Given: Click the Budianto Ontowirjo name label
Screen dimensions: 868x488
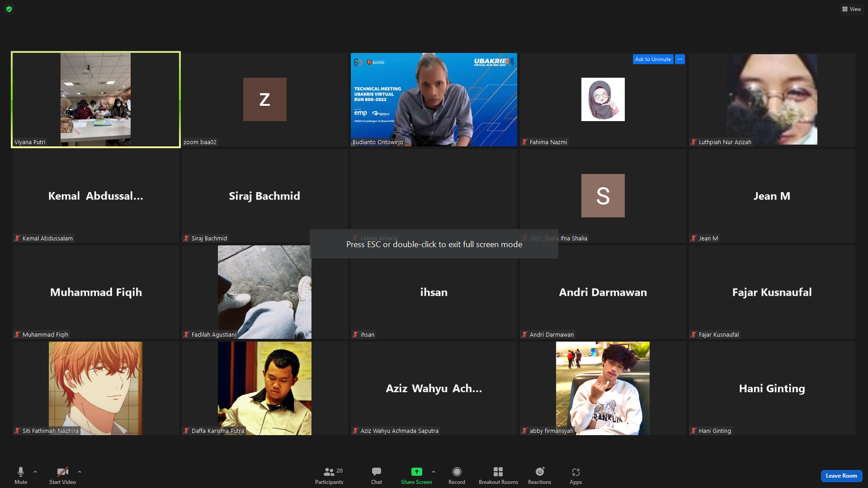Looking at the screenshot, I should [377, 142].
